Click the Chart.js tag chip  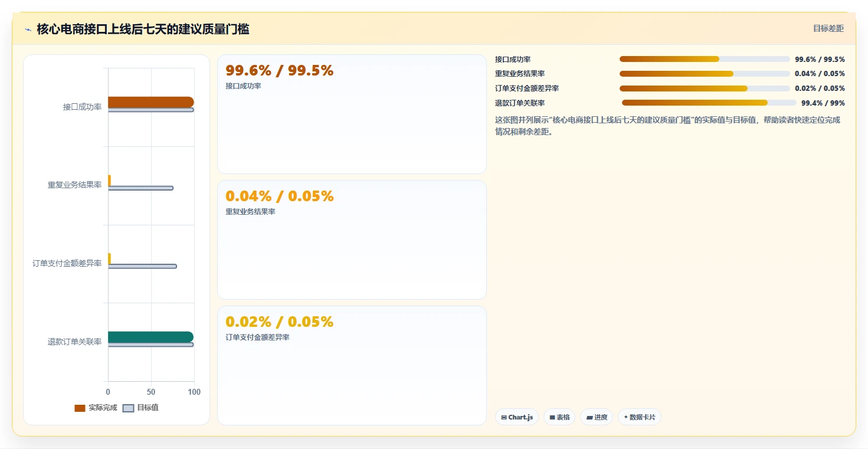(x=517, y=417)
